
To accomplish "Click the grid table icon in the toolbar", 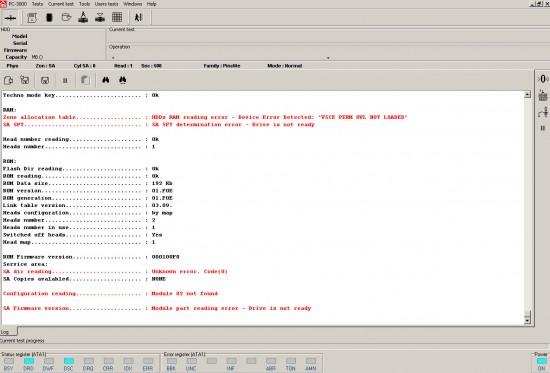I will click(x=117, y=17).
